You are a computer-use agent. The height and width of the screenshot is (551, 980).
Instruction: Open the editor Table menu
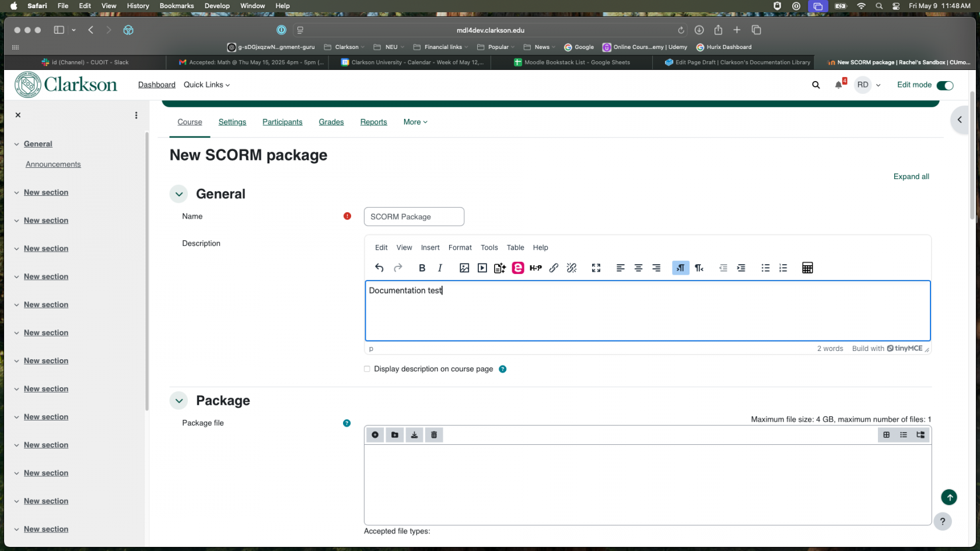[x=516, y=247]
